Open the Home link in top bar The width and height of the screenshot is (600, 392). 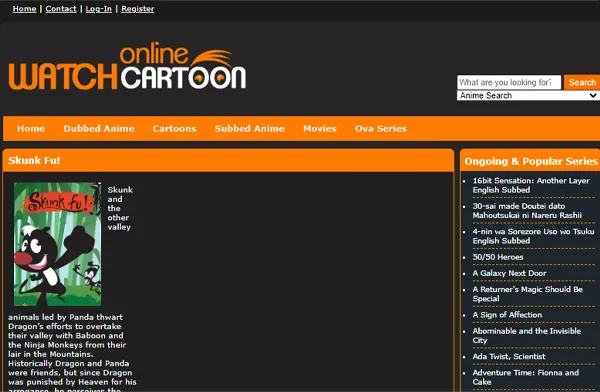pyautogui.click(x=24, y=9)
